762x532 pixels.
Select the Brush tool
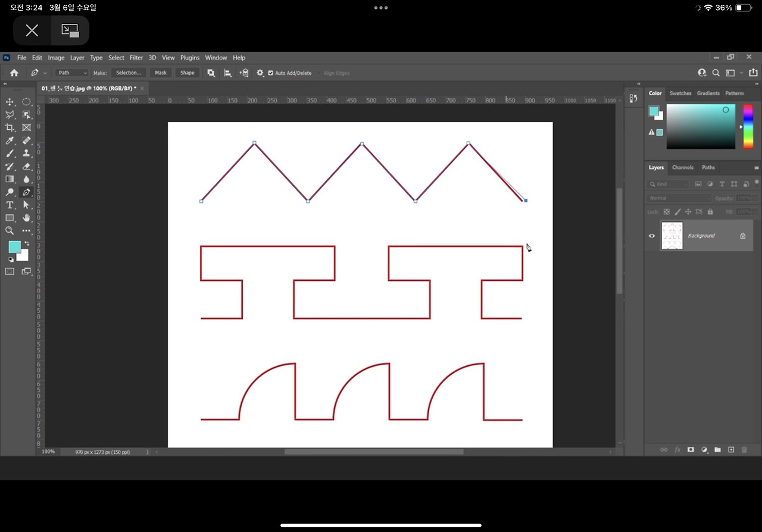pos(10,154)
